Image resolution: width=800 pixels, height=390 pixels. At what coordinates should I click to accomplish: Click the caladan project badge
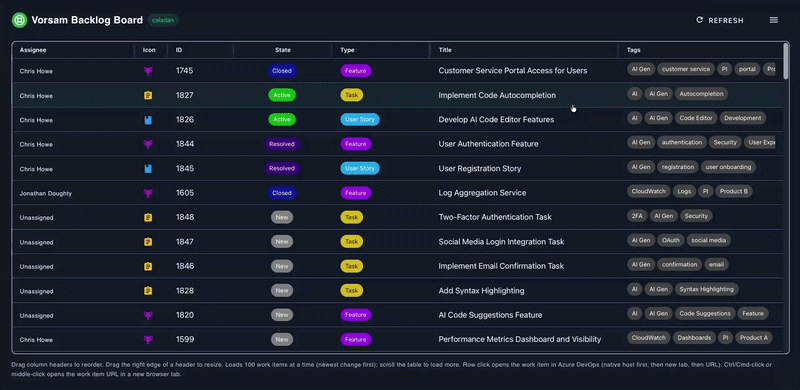click(163, 20)
